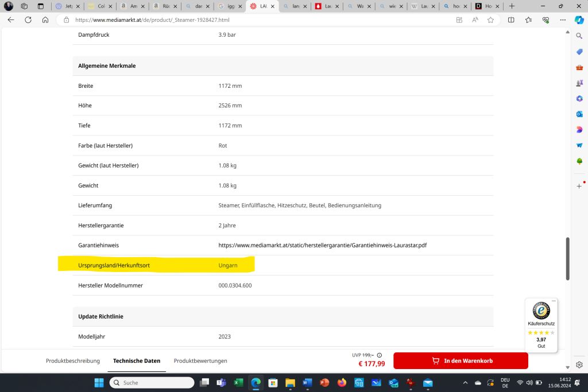Open the Garantiehinweis Laurastar PDF link

tap(322, 245)
